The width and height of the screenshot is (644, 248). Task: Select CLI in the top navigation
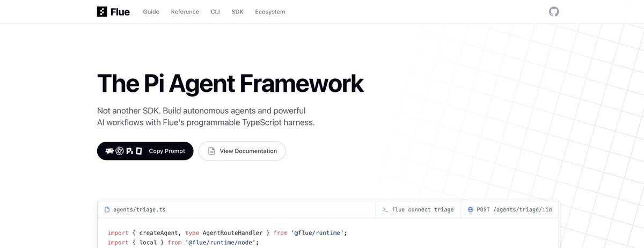coord(215,12)
